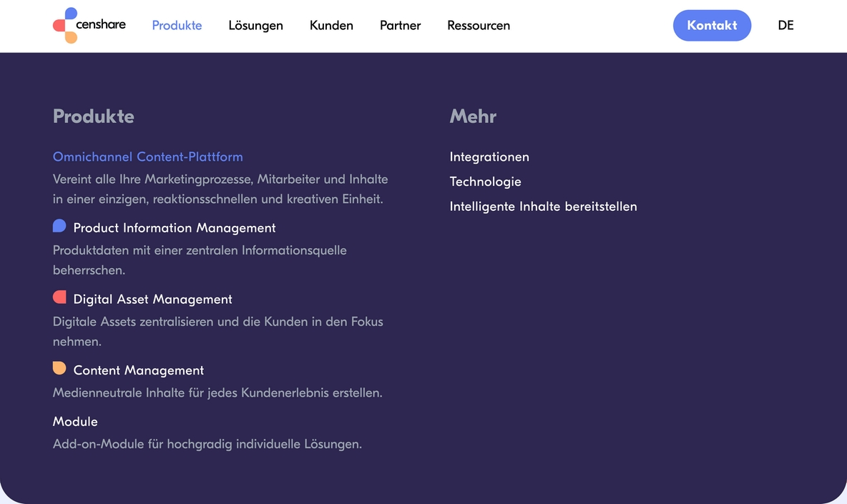Open the Partner menu

click(x=401, y=25)
